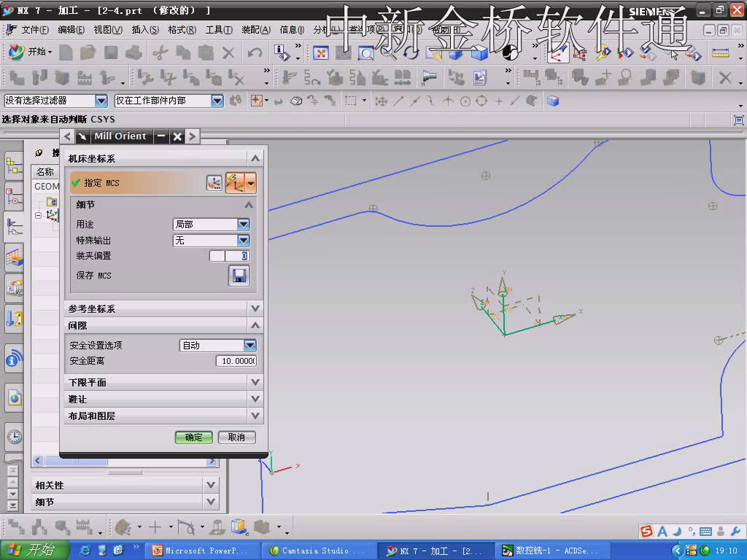The height and width of the screenshot is (560, 747).
Task: Click the Copy icon
Action: click(183, 52)
